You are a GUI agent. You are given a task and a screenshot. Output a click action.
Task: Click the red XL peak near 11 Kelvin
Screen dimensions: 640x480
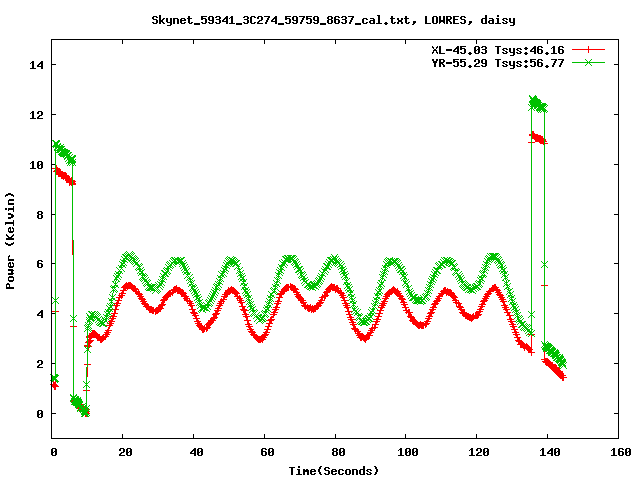coord(538,138)
